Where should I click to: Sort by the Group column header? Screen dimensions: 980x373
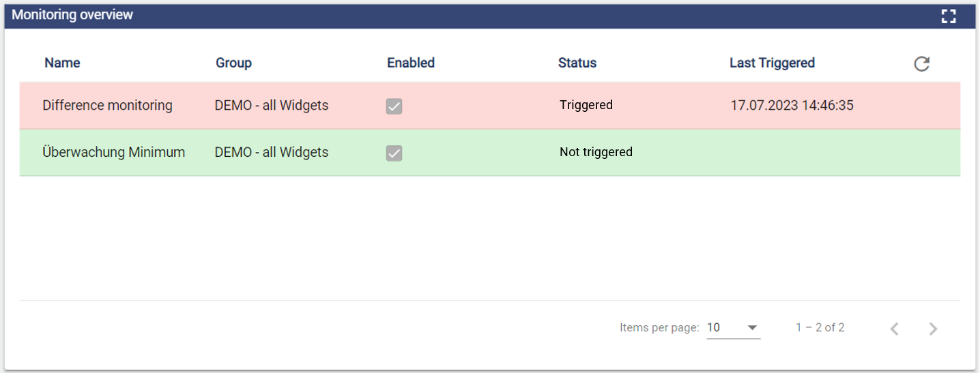click(x=233, y=63)
